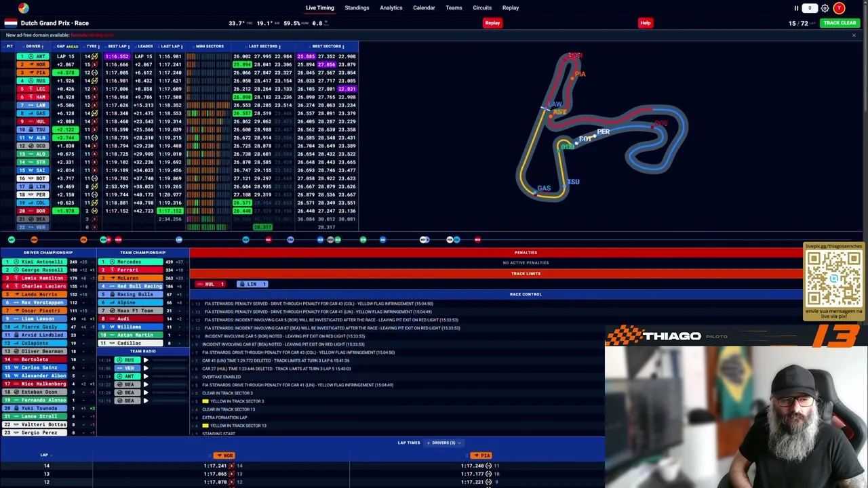This screenshot has height=488, width=868.
Task: Play ANT team radio clip
Action: point(145,376)
